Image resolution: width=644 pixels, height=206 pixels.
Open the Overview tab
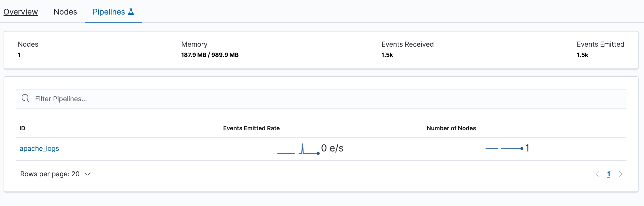tap(21, 12)
